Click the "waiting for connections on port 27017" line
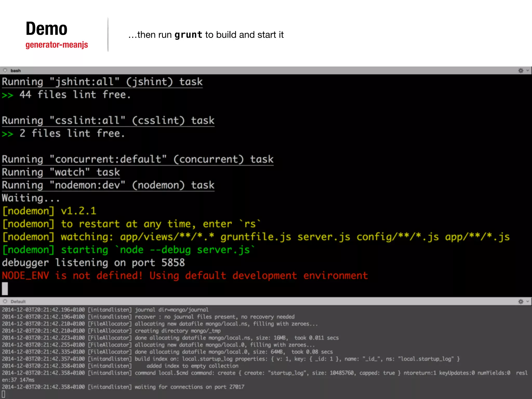 [189, 387]
